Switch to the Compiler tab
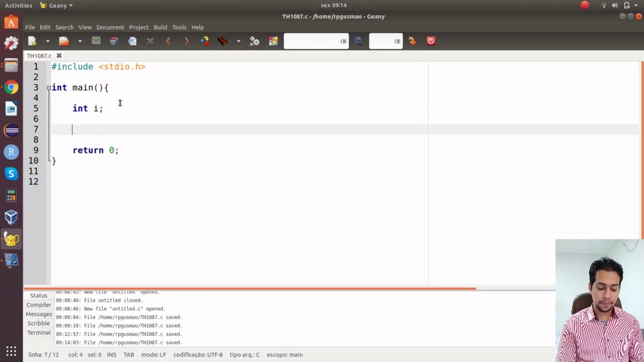The image size is (644, 362). point(39,305)
